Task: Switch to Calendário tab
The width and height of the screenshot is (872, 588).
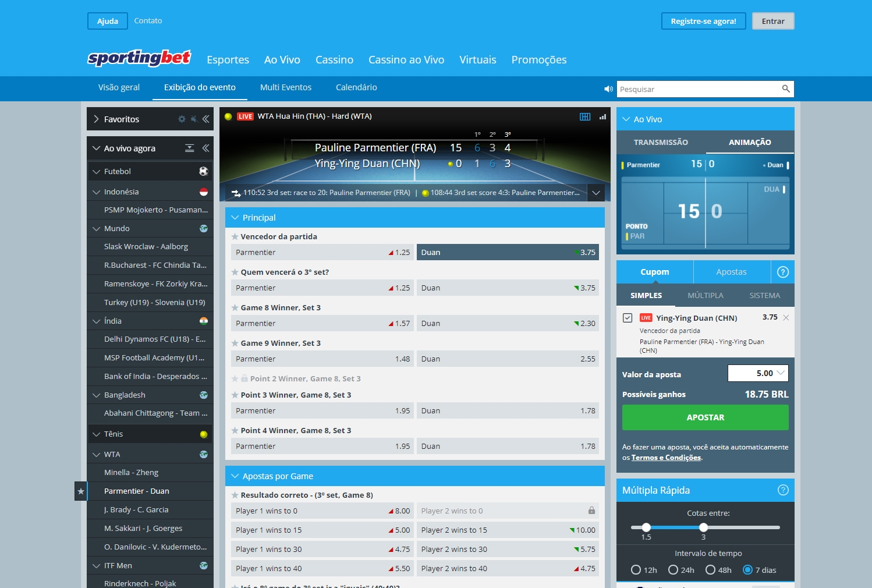Action: (x=356, y=87)
